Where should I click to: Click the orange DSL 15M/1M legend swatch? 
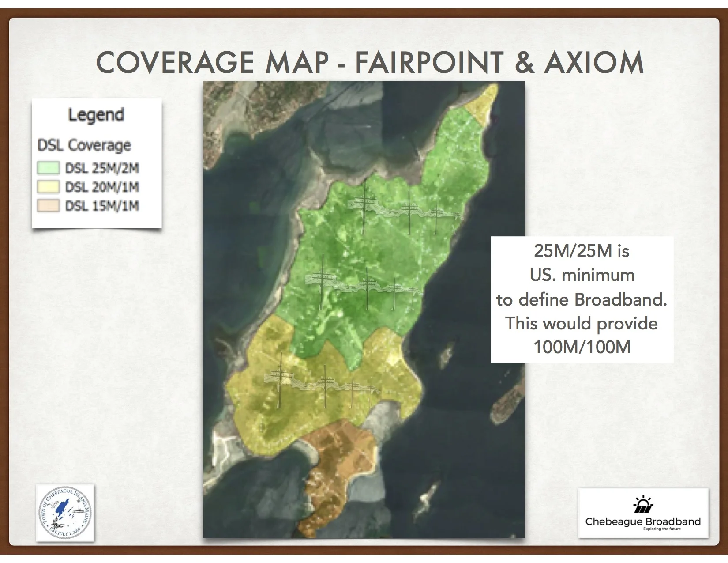point(49,206)
